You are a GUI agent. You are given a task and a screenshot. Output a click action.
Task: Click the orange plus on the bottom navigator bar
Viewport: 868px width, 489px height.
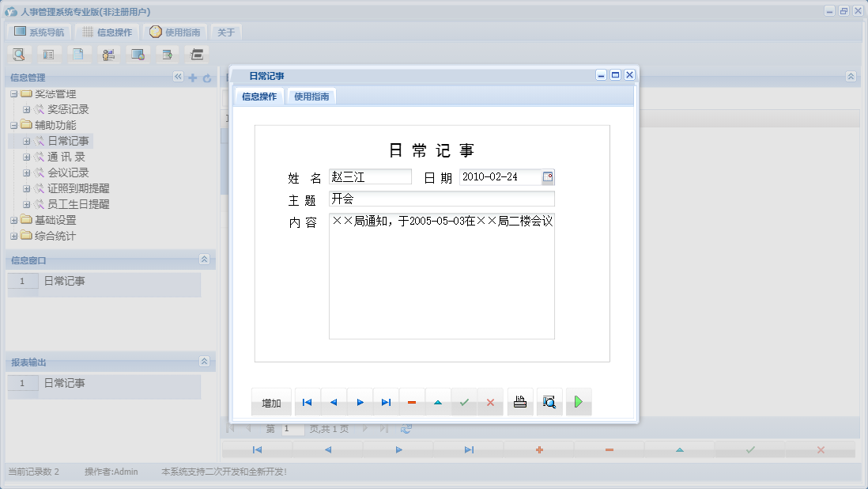(x=540, y=449)
